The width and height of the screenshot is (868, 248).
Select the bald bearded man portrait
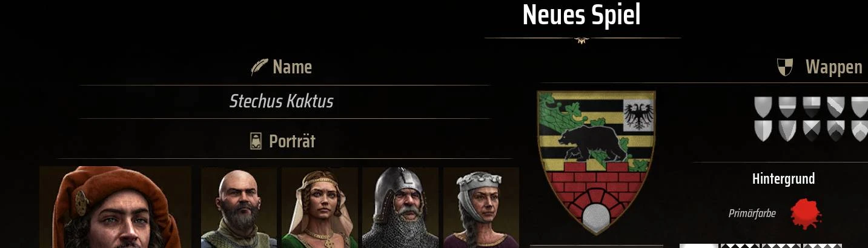tap(239, 207)
